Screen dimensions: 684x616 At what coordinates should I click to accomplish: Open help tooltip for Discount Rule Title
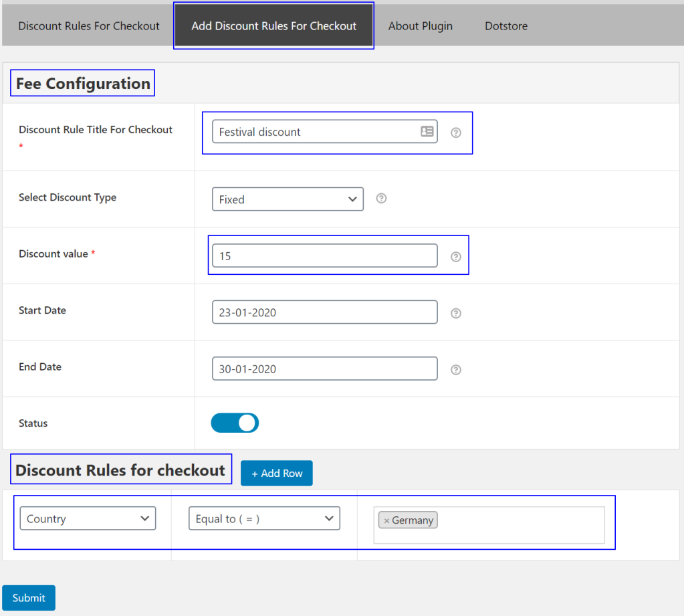pyautogui.click(x=455, y=132)
